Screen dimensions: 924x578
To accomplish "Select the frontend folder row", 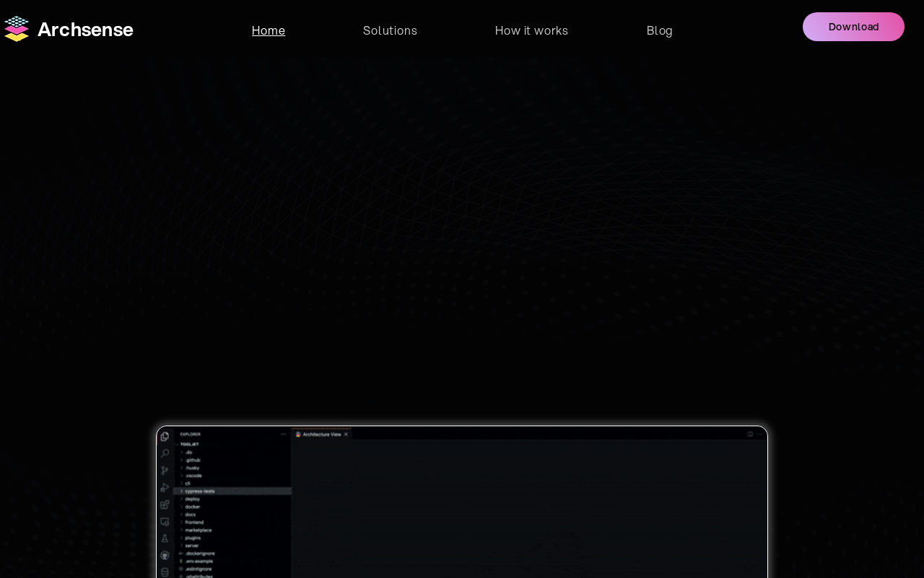I will (232, 522).
